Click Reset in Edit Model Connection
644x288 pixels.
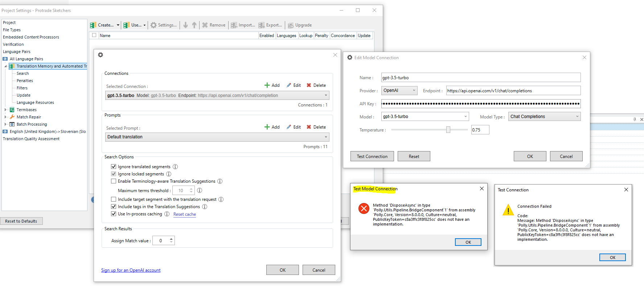[x=414, y=157]
